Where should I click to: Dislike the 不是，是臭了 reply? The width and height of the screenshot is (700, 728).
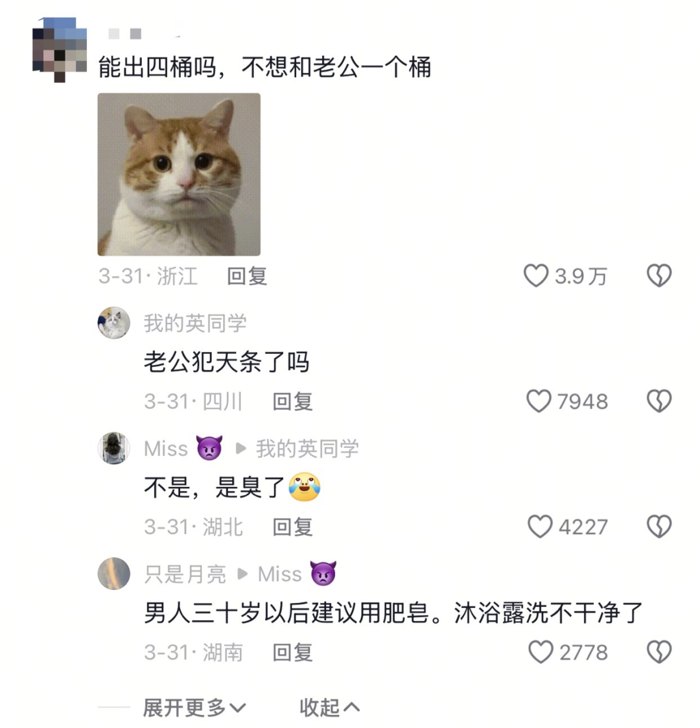tap(659, 526)
